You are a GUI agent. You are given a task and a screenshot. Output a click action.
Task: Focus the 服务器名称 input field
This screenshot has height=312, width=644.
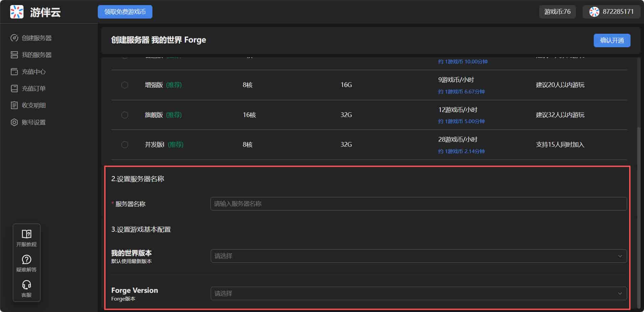tap(419, 204)
